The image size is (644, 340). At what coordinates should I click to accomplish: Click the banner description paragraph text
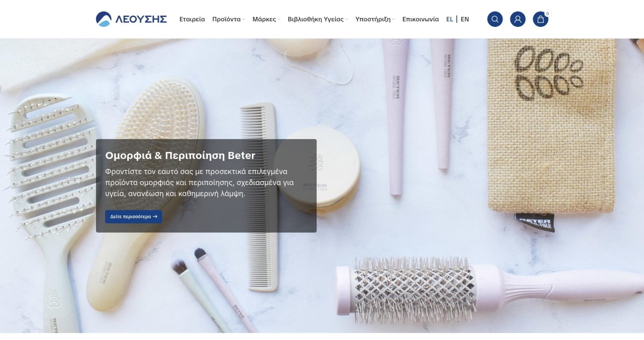pyautogui.click(x=199, y=182)
